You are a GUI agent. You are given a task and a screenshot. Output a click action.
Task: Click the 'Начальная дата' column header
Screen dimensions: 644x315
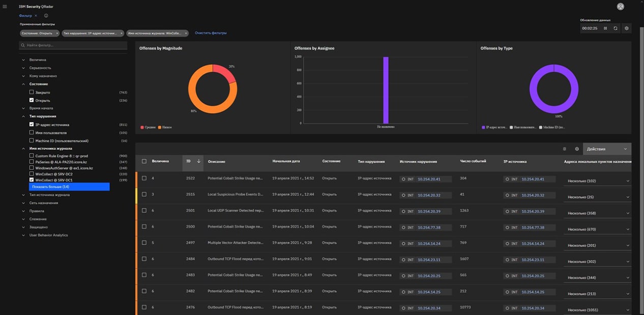click(x=286, y=161)
